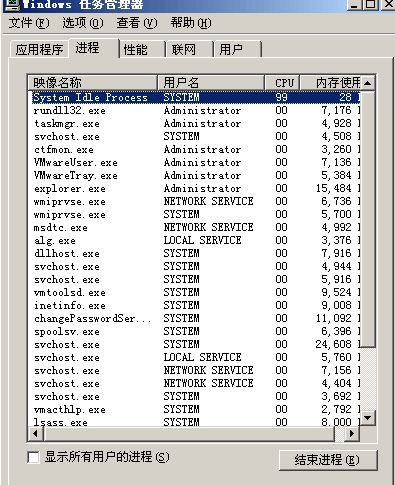
Task: Switch to the 性能 tab
Action: point(142,50)
